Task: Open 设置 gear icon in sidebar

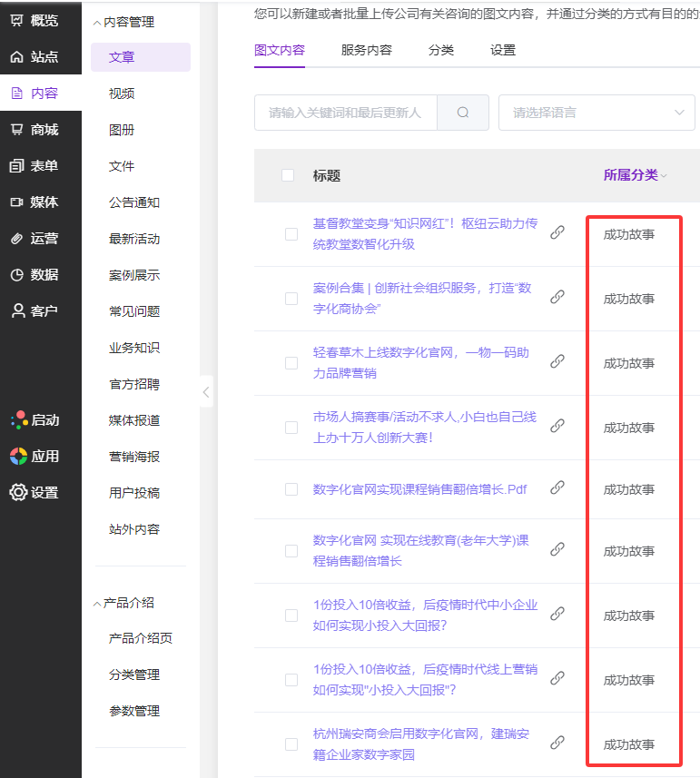Action: click(18, 492)
